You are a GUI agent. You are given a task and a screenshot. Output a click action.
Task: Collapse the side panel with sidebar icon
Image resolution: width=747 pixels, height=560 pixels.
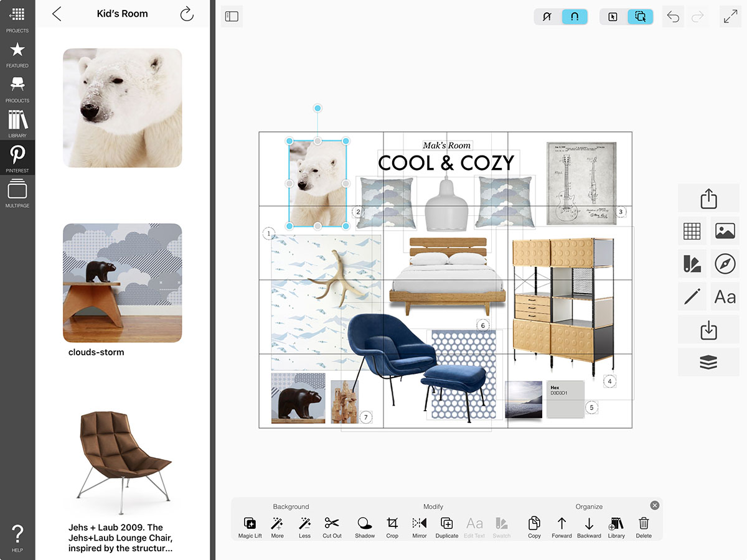click(x=232, y=17)
